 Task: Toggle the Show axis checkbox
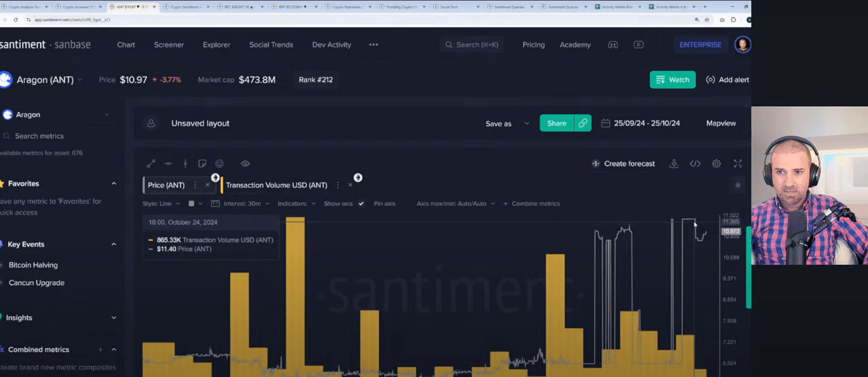361,203
